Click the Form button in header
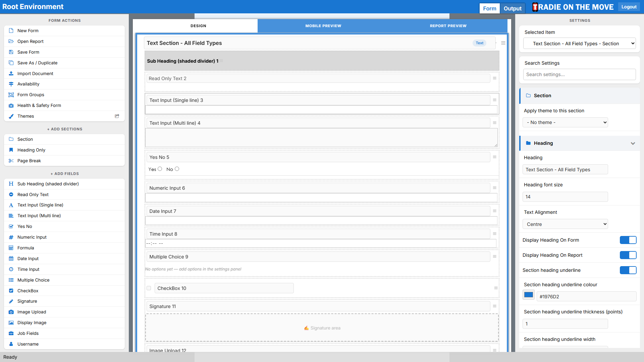644x362 pixels. click(489, 8)
